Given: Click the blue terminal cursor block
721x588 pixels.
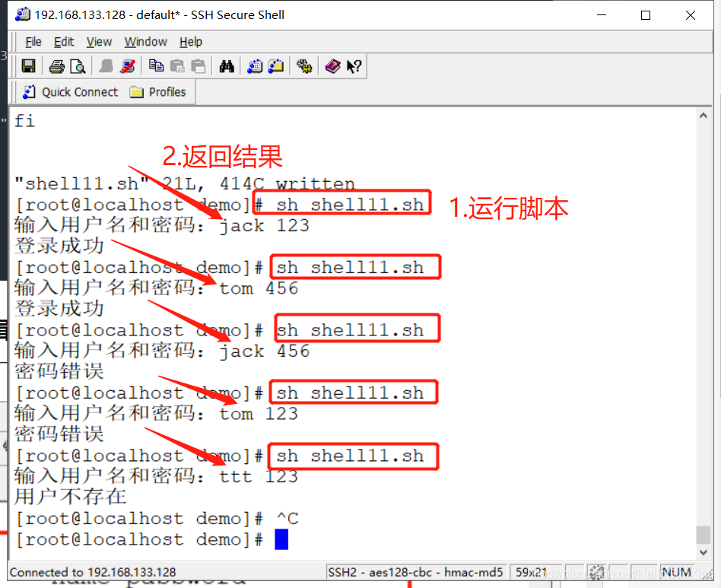Looking at the screenshot, I should tap(281, 539).
